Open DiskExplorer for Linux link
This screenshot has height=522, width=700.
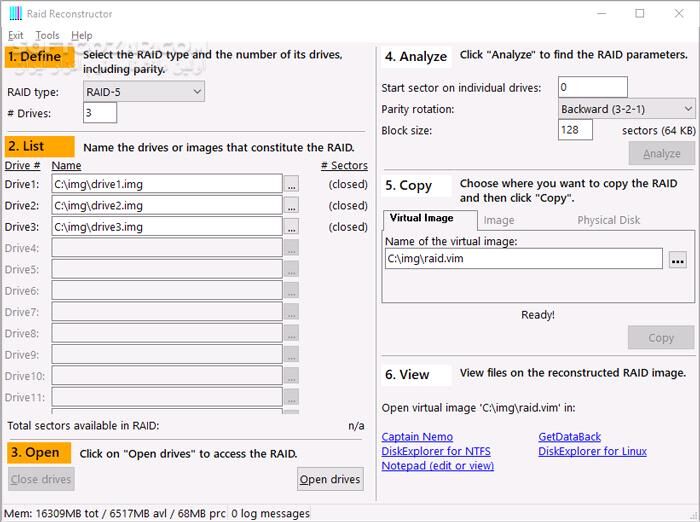point(592,451)
